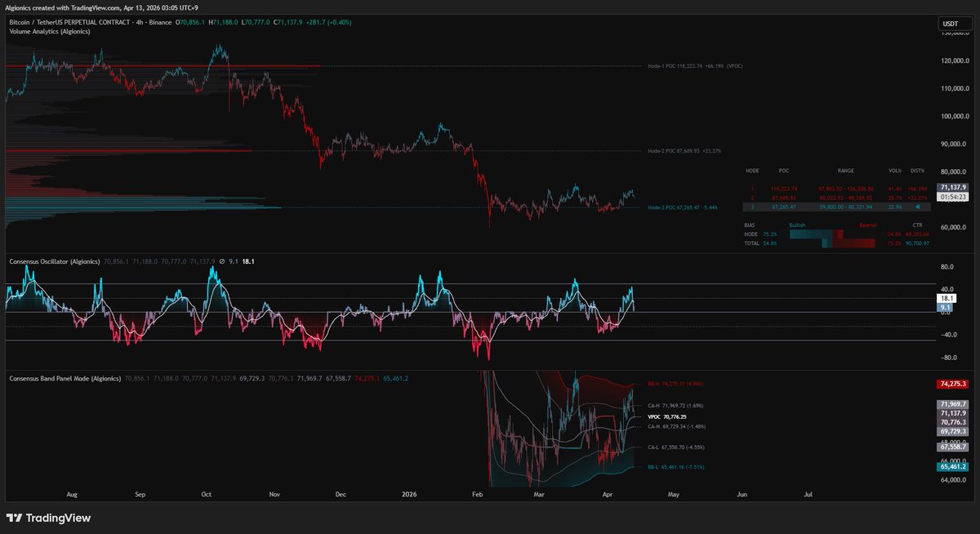Click the Apr label on the time axis
Image resolution: width=980 pixels, height=534 pixels.
tap(608, 495)
